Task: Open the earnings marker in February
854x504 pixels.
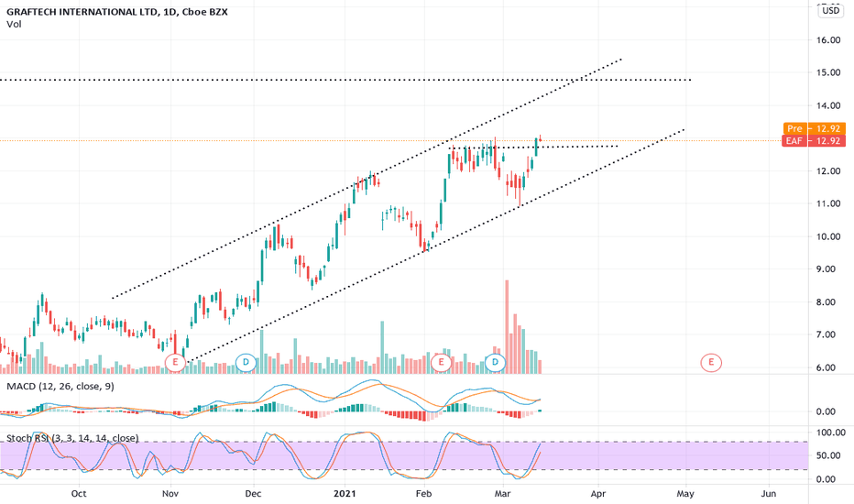Action: click(441, 362)
